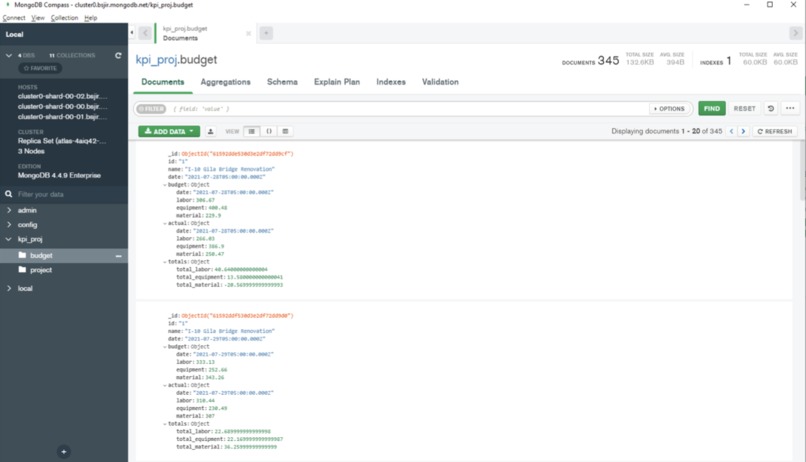The width and height of the screenshot is (806, 462).
Task: Click the search icon in sidebar filter
Action: click(x=9, y=194)
